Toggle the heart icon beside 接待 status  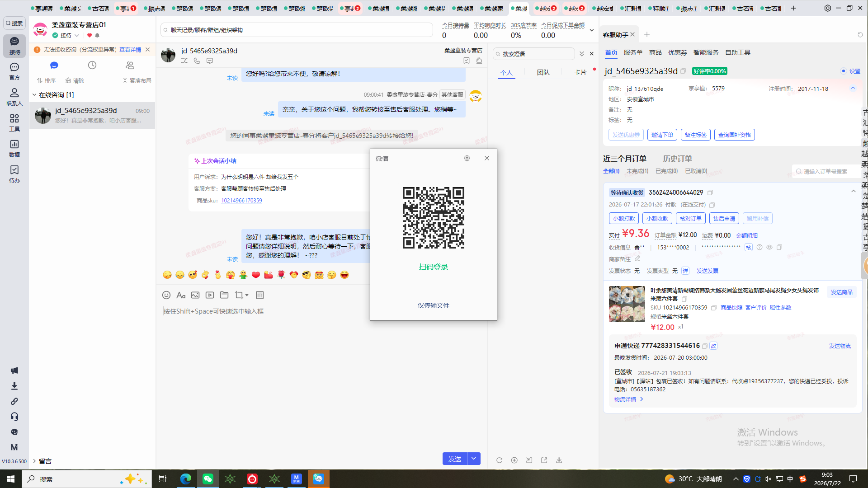tap(90, 35)
